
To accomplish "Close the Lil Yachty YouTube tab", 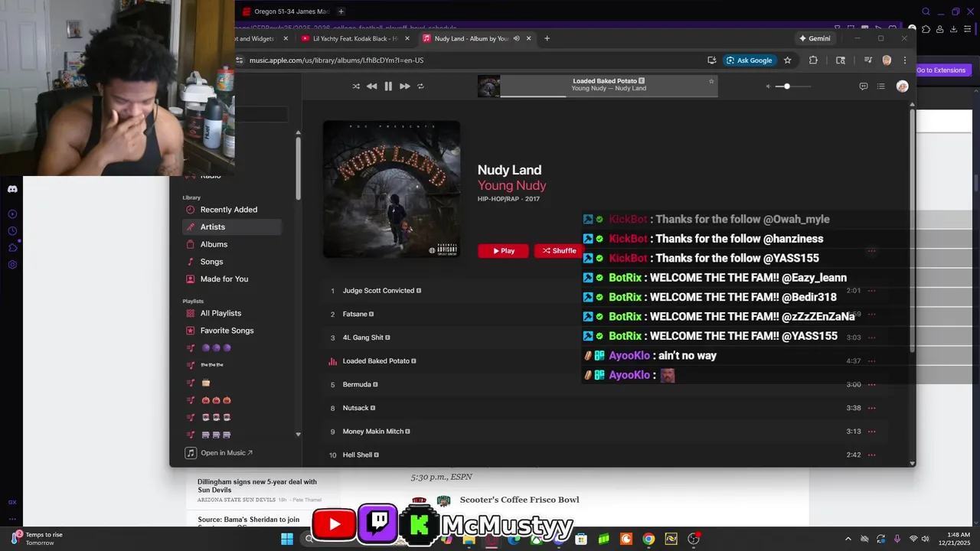I will point(407,38).
